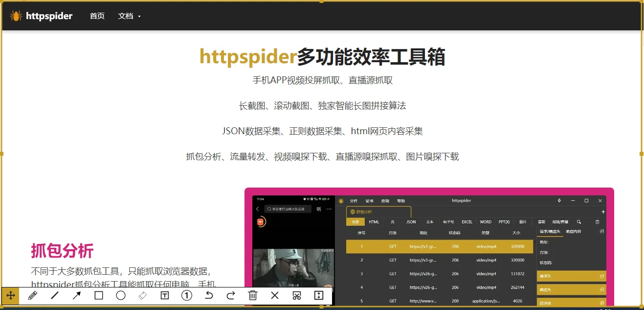Image resolution: width=644 pixels, height=310 pixels.
Task: Click the 听 button on phone screen image
Action: pyautogui.click(x=319, y=209)
